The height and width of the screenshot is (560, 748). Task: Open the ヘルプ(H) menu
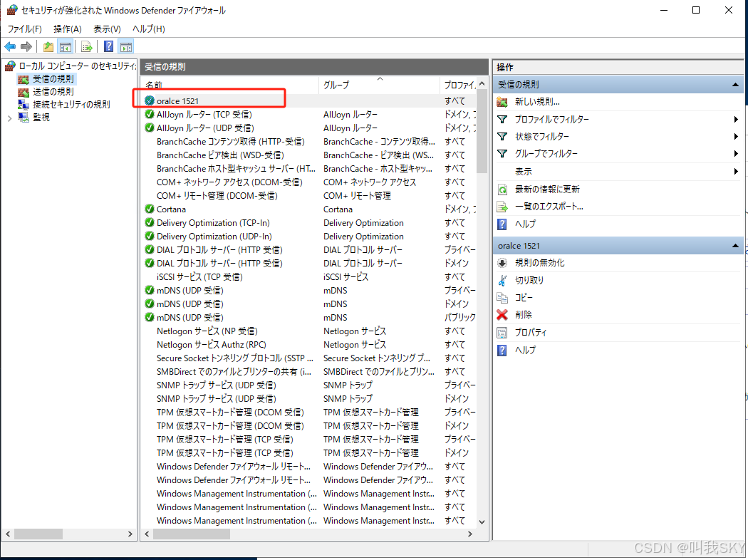point(148,29)
